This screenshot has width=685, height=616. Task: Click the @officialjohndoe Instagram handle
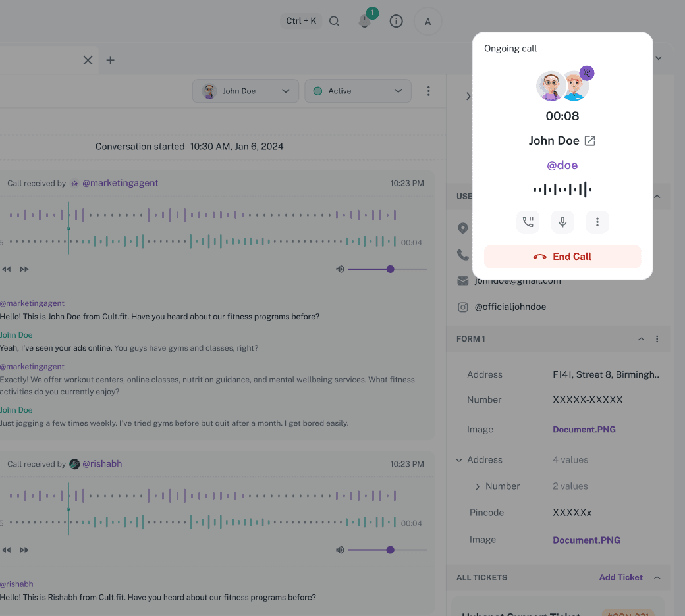(510, 307)
